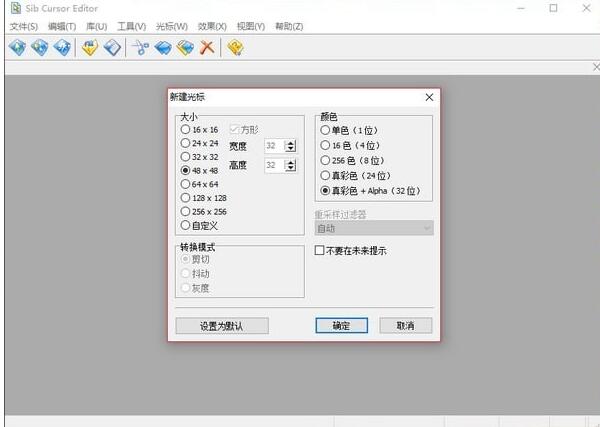Click the scissors Cut toolbar icon

click(x=140, y=48)
